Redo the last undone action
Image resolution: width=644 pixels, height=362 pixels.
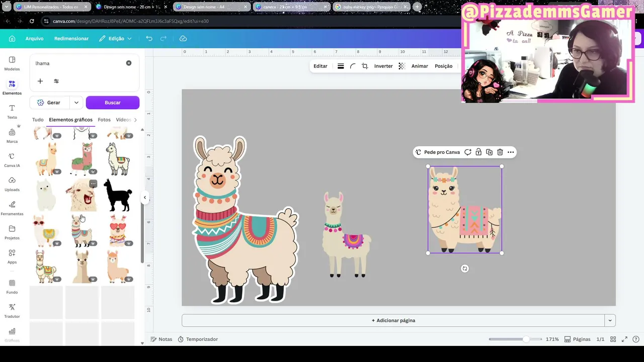pos(164,39)
